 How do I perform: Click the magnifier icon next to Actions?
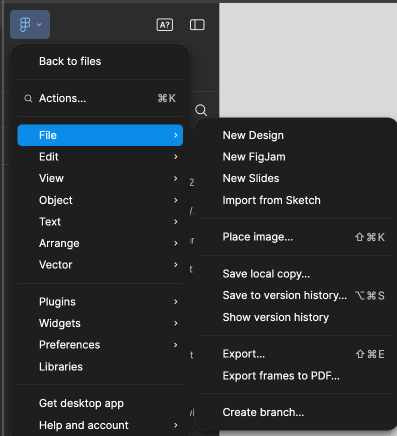28,98
